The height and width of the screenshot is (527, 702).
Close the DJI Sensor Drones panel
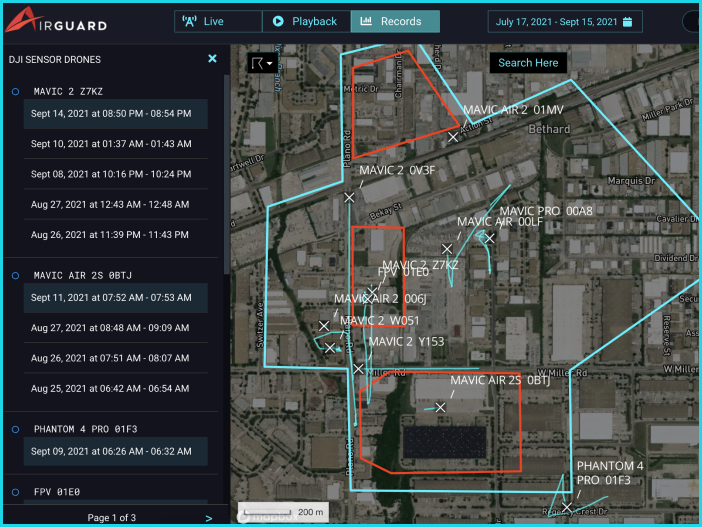tap(213, 59)
